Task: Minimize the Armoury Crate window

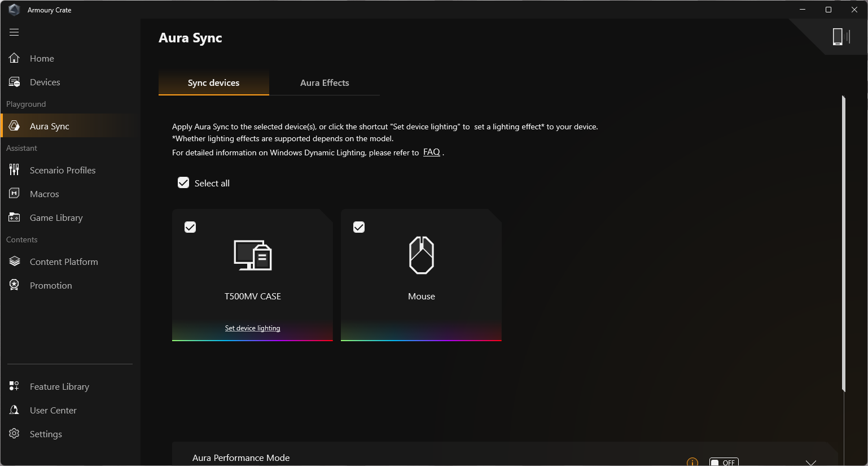Action: click(x=803, y=10)
